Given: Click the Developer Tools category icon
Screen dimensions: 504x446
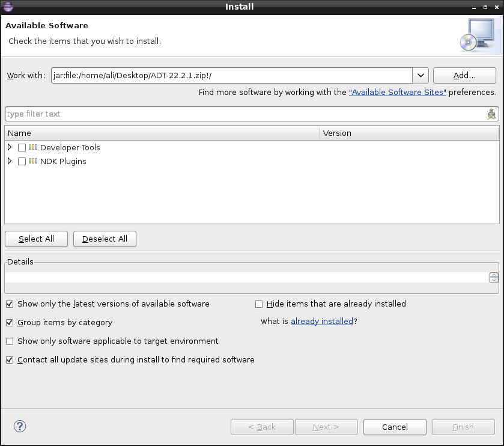Looking at the screenshot, I should pos(33,147).
